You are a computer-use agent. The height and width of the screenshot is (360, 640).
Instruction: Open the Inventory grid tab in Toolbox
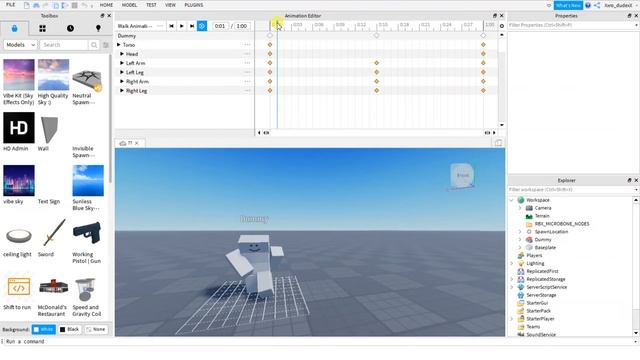pyautogui.click(x=42, y=28)
